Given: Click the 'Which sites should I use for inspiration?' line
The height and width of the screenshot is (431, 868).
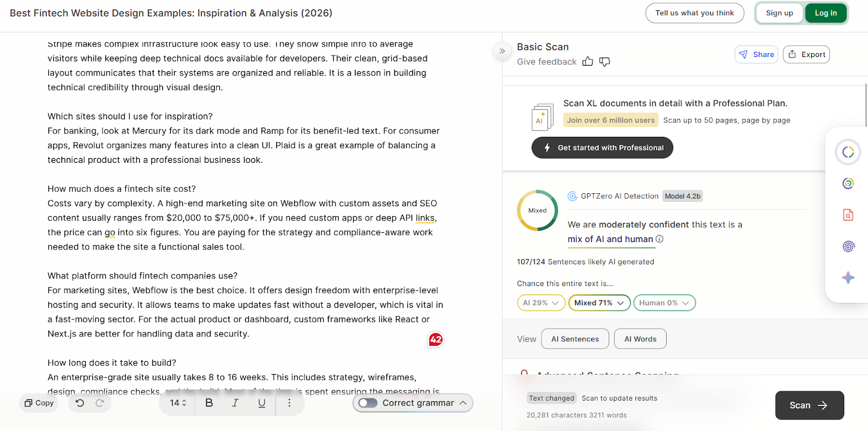Looking at the screenshot, I should tap(130, 116).
